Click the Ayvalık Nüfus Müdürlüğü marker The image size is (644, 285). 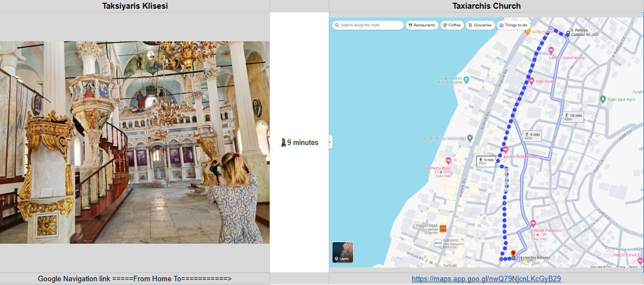pyautogui.click(x=470, y=138)
